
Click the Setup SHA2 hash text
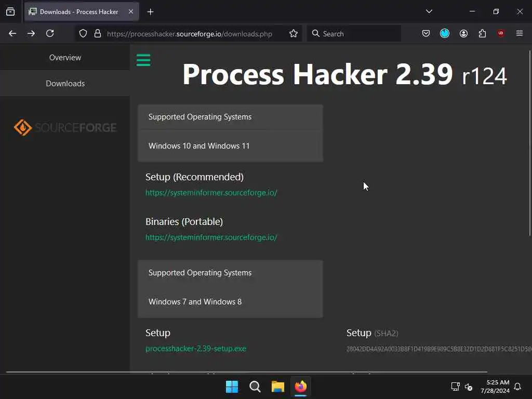point(439,349)
